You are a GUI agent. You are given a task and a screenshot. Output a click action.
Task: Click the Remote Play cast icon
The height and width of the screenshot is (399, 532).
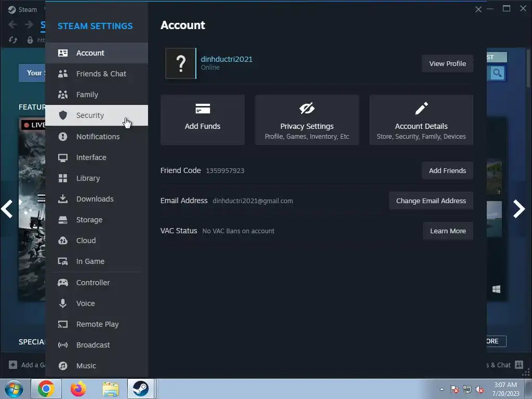click(63, 324)
